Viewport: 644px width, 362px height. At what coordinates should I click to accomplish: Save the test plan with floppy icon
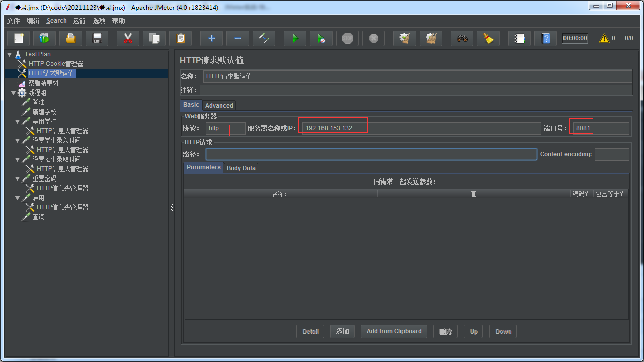pyautogui.click(x=97, y=38)
